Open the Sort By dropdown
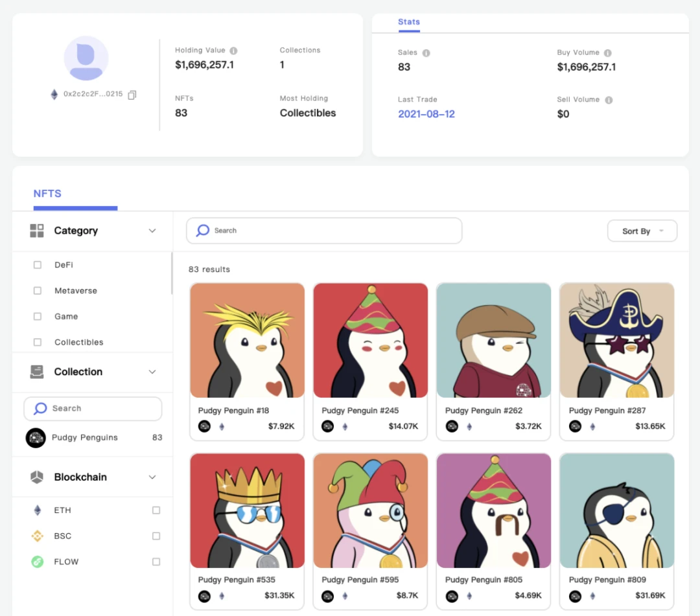700x616 pixels. [642, 231]
